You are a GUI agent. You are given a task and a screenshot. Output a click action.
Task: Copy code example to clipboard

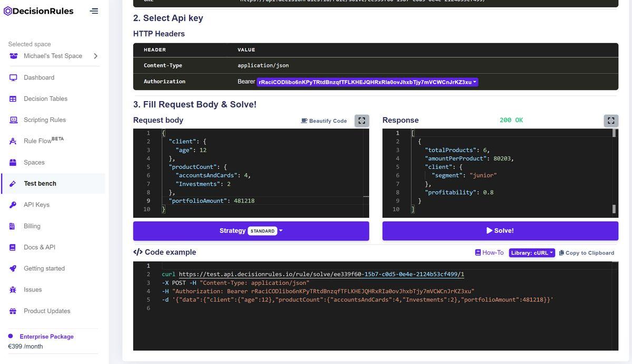pos(586,253)
